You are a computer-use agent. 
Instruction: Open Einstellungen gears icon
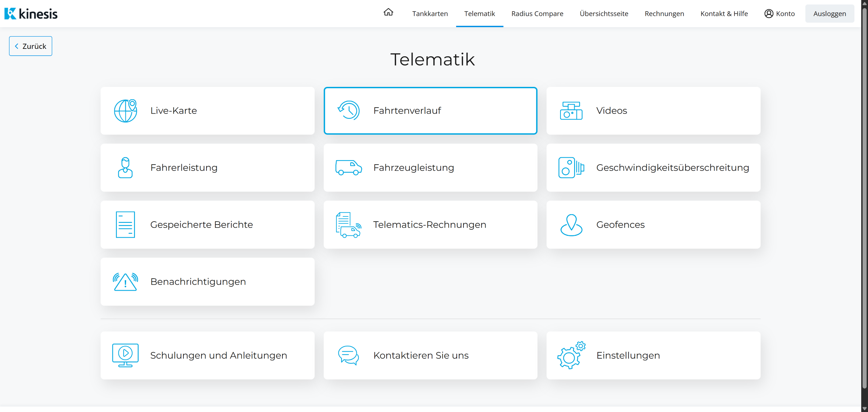tap(571, 355)
